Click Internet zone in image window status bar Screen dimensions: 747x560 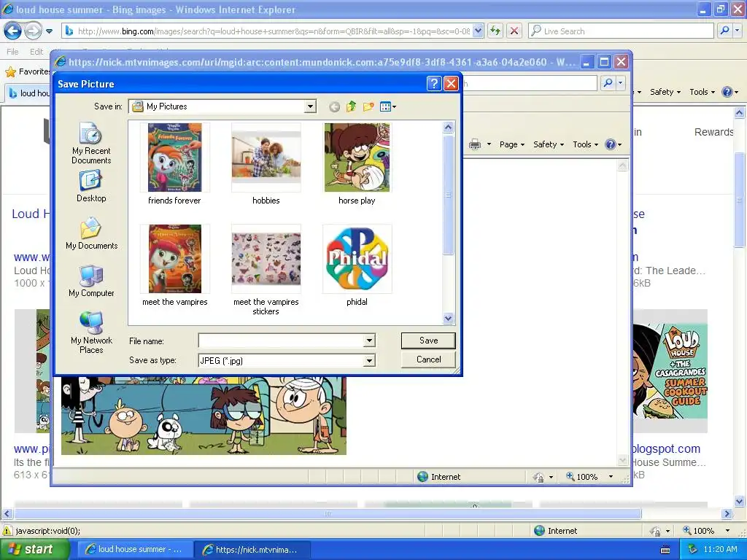tap(438, 477)
